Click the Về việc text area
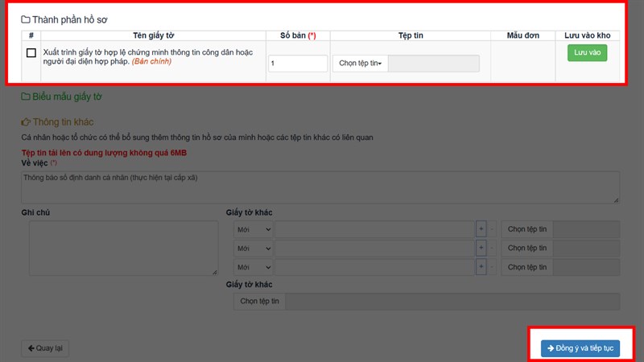644x362 pixels. (320, 187)
